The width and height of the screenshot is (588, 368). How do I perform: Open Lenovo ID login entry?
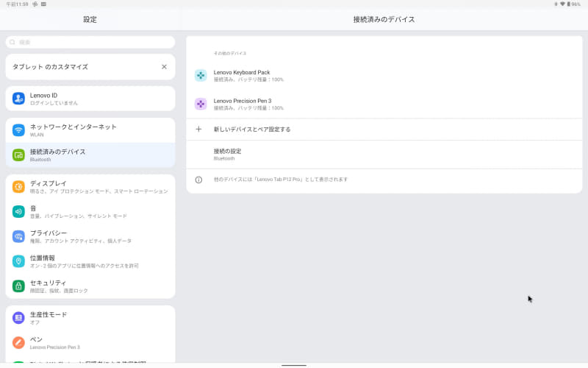click(x=90, y=99)
